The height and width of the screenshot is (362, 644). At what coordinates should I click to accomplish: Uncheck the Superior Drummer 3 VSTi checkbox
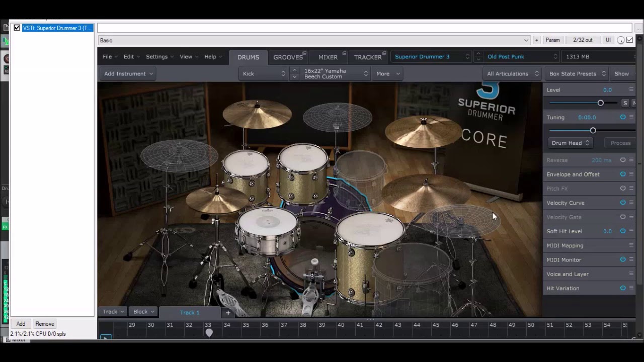[17, 28]
